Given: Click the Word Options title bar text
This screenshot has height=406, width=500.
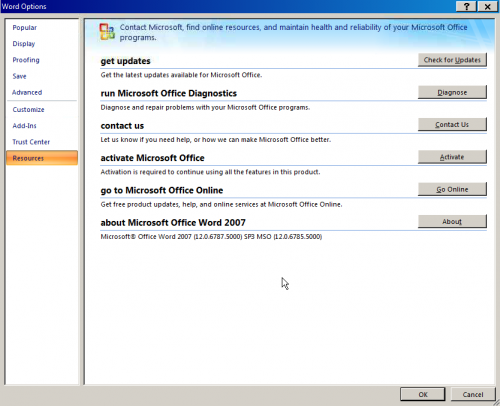Looking at the screenshot, I should 24,6.
